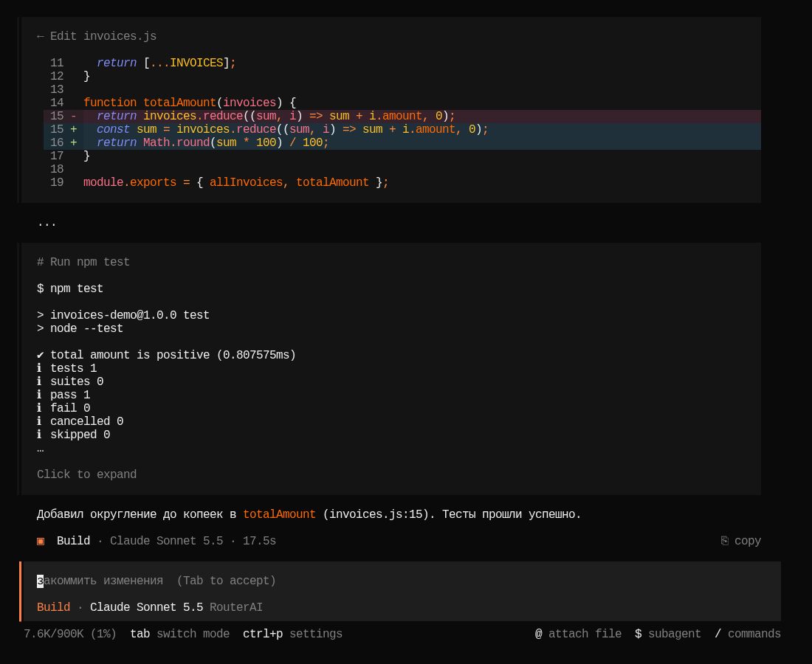Viewport: 812px width, 664px height.
Task: Expand the collapsed '...' section between blocks
Action: click(x=47, y=224)
